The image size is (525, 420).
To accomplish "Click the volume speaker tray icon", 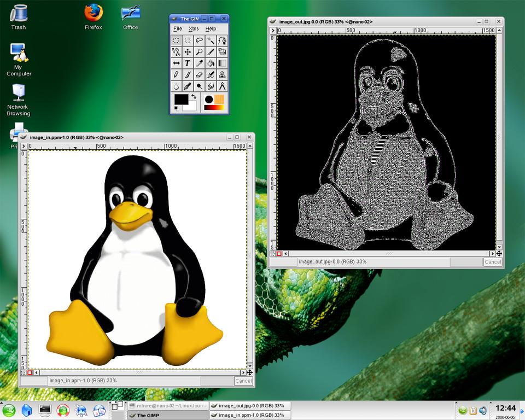I will coord(483,410).
